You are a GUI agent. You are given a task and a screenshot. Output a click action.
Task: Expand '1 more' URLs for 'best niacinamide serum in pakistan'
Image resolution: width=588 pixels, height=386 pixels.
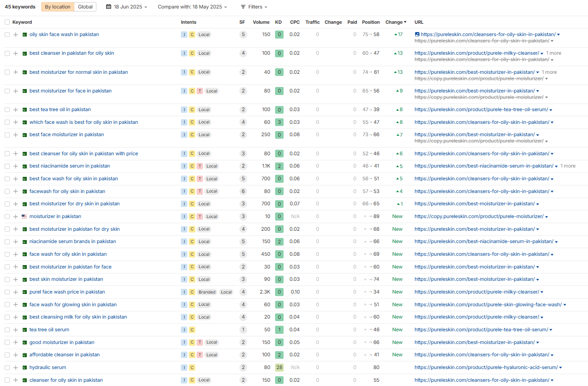tap(568, 166)
